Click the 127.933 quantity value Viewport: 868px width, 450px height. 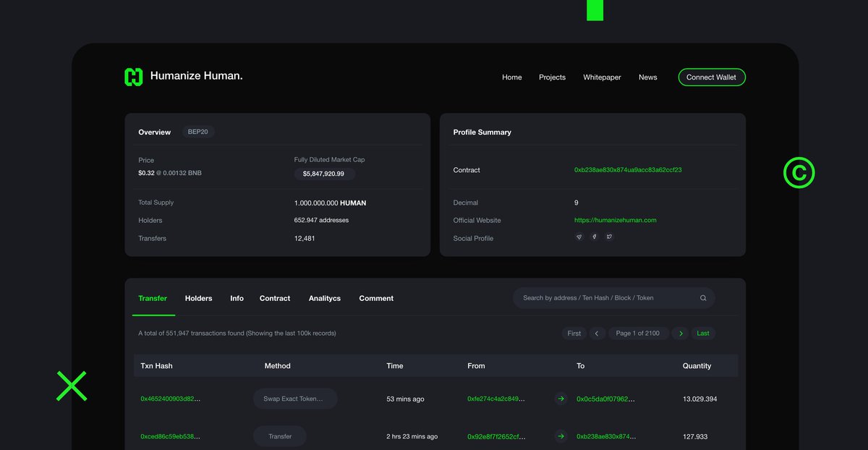695,436
